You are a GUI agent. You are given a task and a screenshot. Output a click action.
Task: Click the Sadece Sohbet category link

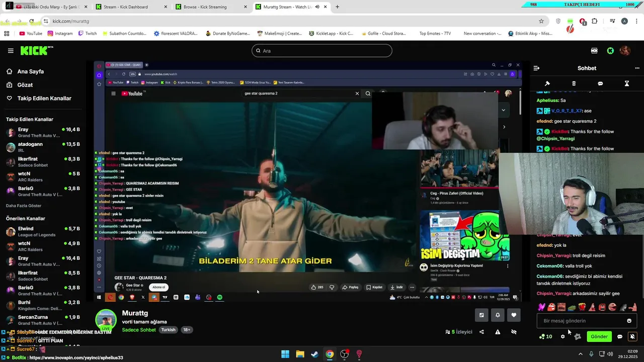tap(139, 330)
